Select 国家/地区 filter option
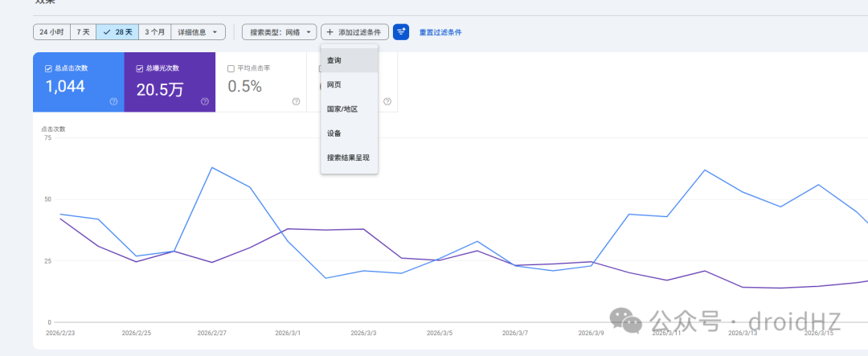The width and height of the screenshot is (868, 356). tap(350, 109)
